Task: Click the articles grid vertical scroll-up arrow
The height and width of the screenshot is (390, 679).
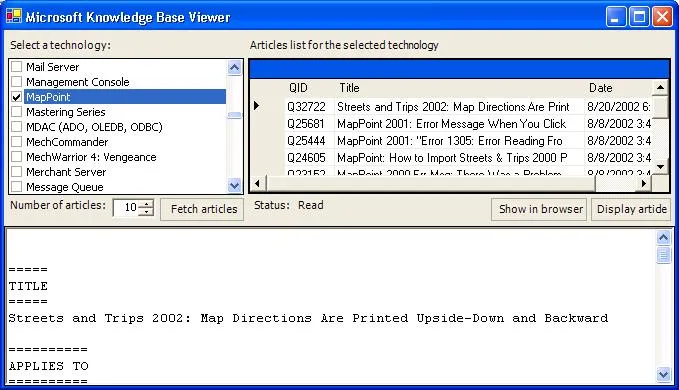Action: tap(660, 88)
